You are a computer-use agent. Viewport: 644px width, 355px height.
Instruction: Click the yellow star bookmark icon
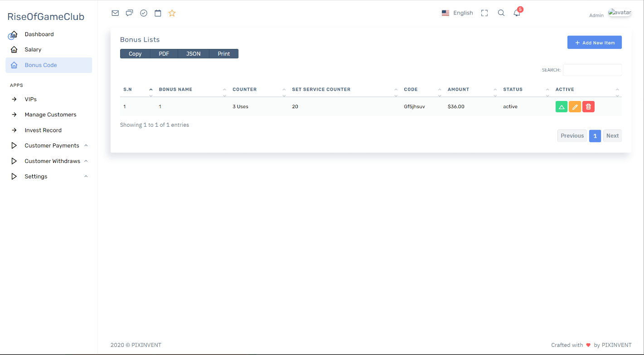tap(172, 13)
